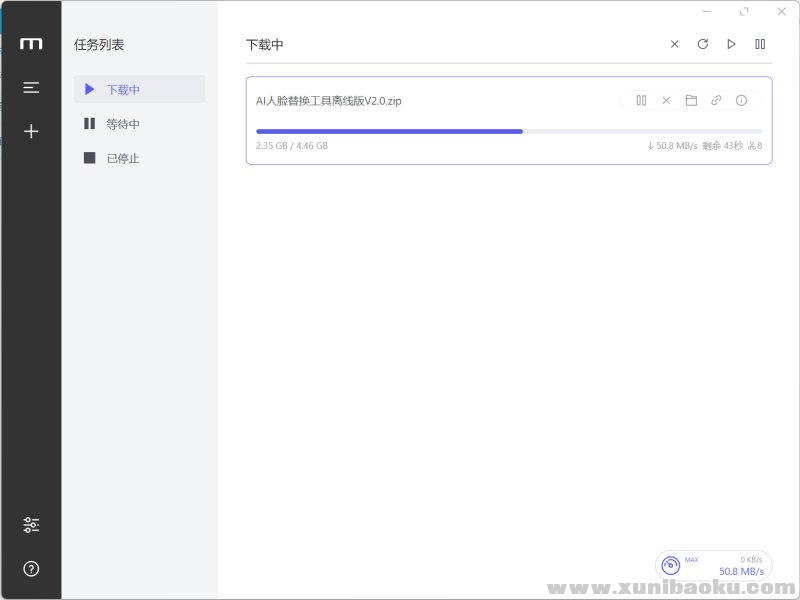The image size is (800, 600).
Task: Select the 下载中 downloading tab
Action: point(139,89)
